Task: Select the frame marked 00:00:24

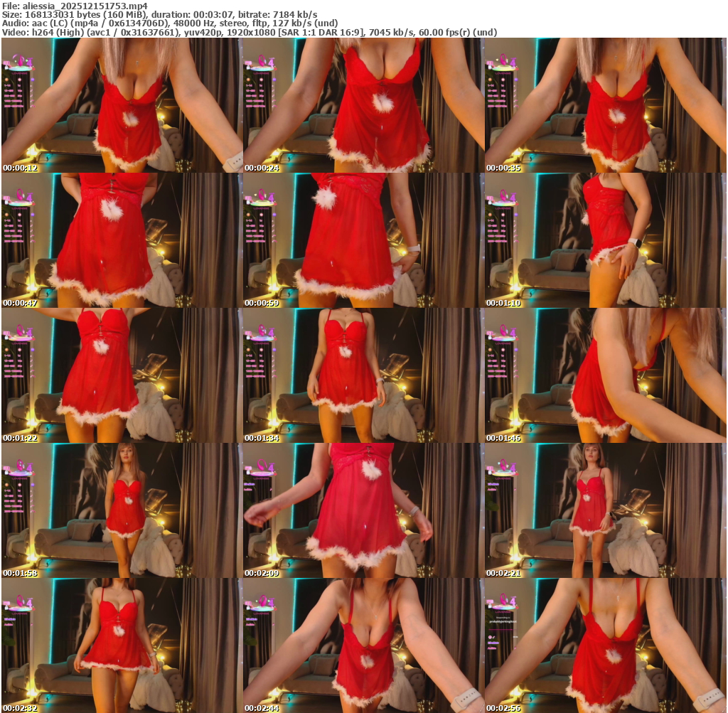Action: click(363, 105)
